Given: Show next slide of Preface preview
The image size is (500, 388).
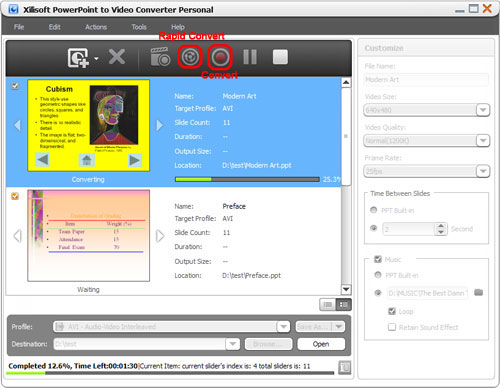Looking at the screenshot, I should pyautogui.click(x=160, y=236).
